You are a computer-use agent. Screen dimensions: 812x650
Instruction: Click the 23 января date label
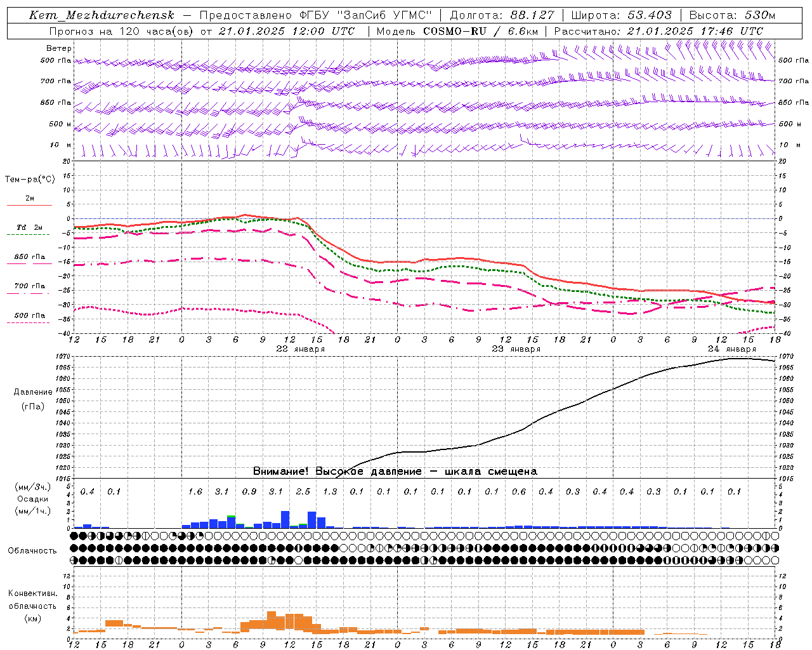[x=516, y=349]
